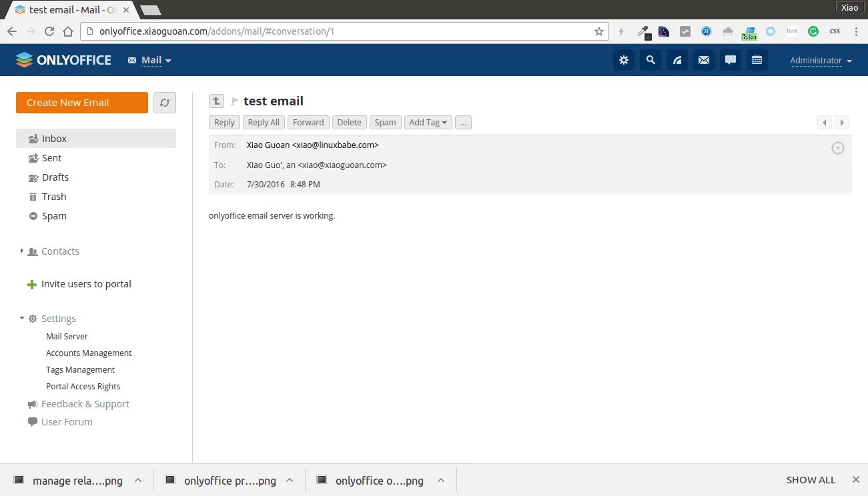Show previous message using left arrow

(825, 123)
